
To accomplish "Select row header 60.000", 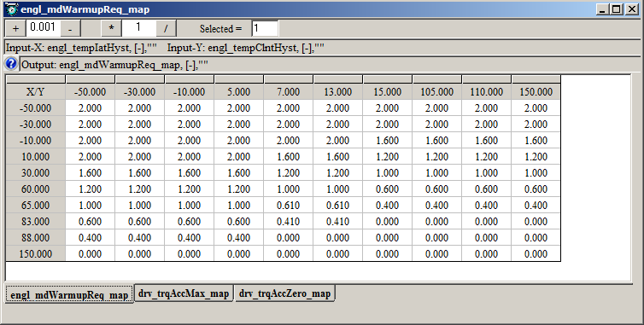I will click(x=35, y=189).
